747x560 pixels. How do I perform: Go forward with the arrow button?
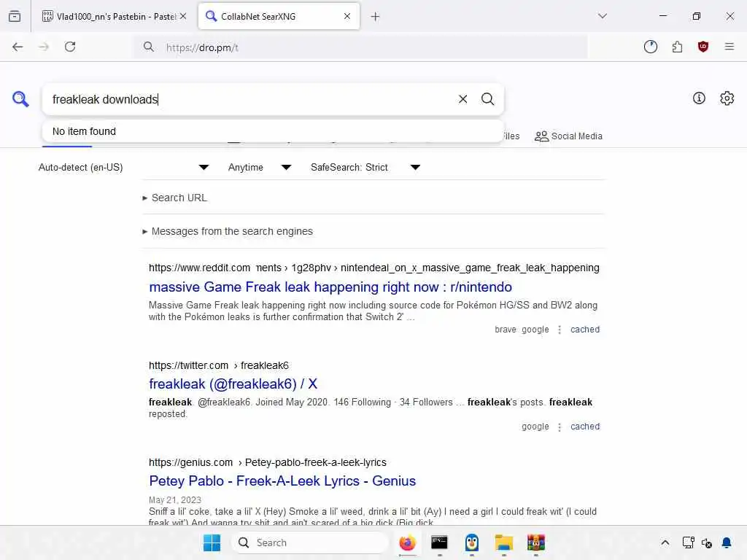(x=44, y=47)
